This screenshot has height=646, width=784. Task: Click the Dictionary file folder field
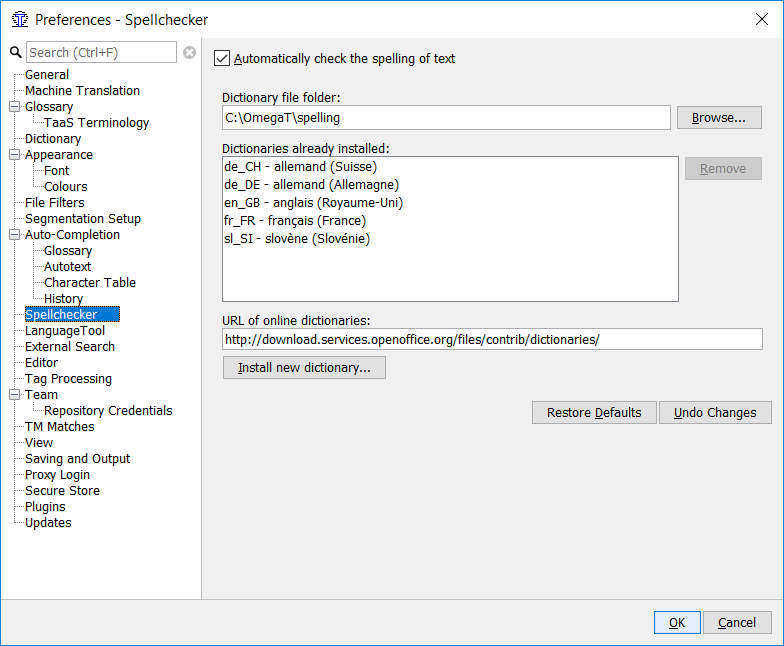point(446,118)
